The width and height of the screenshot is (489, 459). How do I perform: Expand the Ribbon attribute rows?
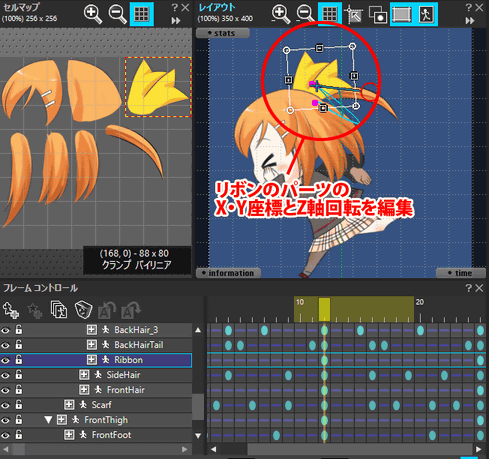tap(92, 360)
